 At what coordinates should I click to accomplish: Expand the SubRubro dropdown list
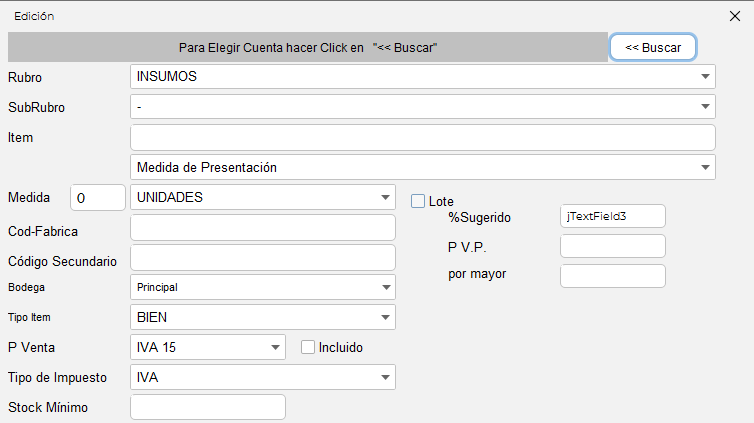pos(423,106)
